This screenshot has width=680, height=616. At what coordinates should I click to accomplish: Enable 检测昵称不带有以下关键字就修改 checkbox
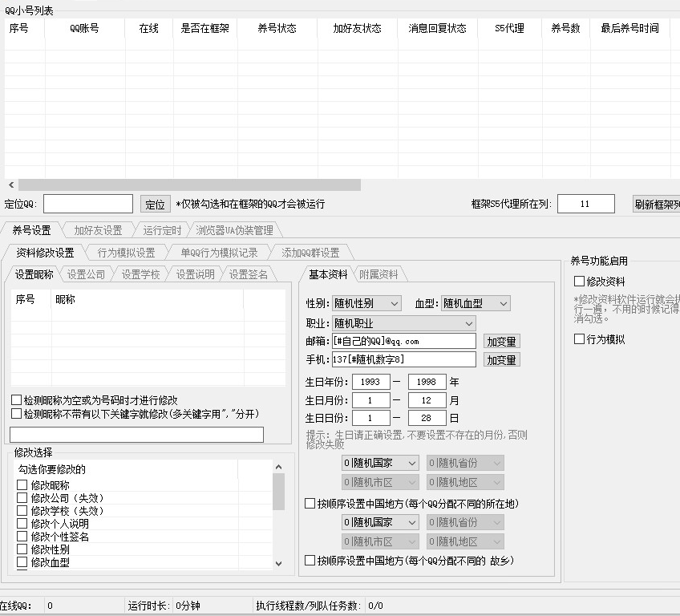point(17,414)
